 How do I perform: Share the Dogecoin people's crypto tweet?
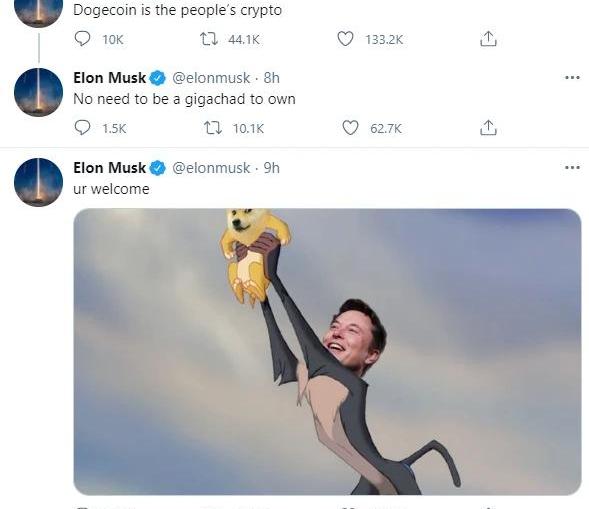[x=488, y=39]
